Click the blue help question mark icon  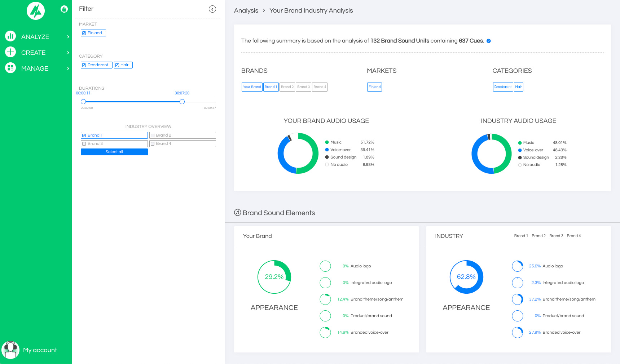(489, 41)
